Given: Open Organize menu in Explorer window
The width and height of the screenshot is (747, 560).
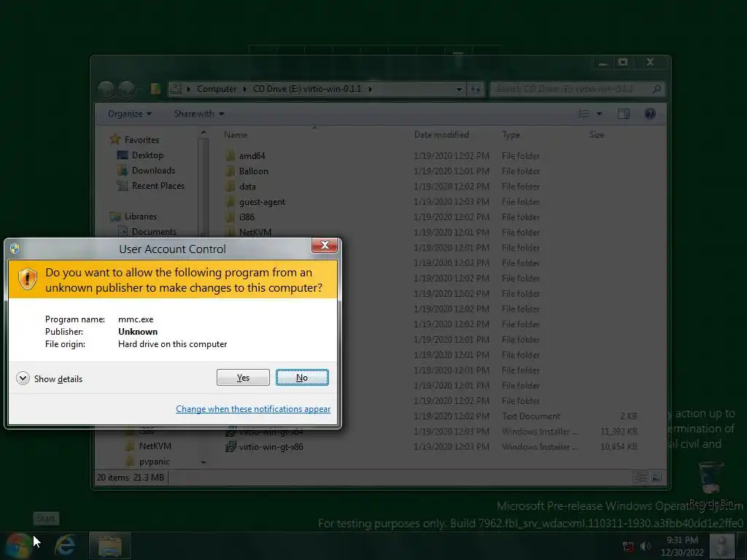Looking at the screenshot, I should pos(130,114).
